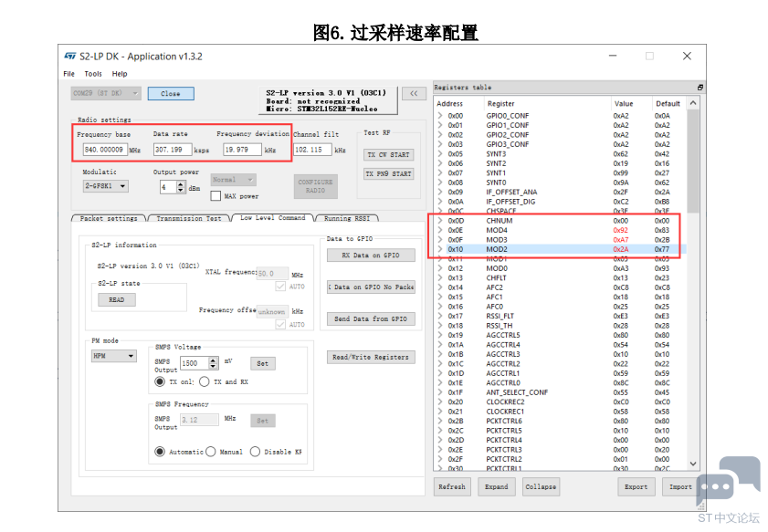Open the File menu
Screen dimensions: 768x532
click(68, 74)
